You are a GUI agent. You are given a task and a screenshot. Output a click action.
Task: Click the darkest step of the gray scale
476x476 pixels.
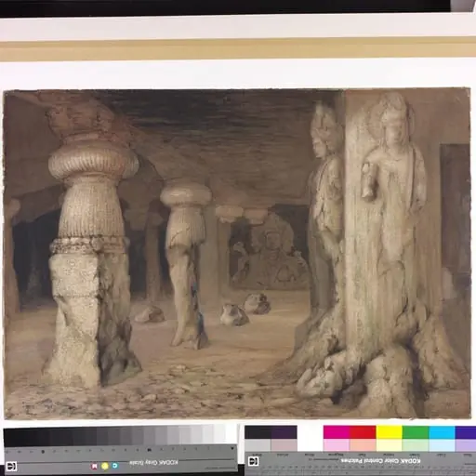pyautogui.click(x=9, y=437)
